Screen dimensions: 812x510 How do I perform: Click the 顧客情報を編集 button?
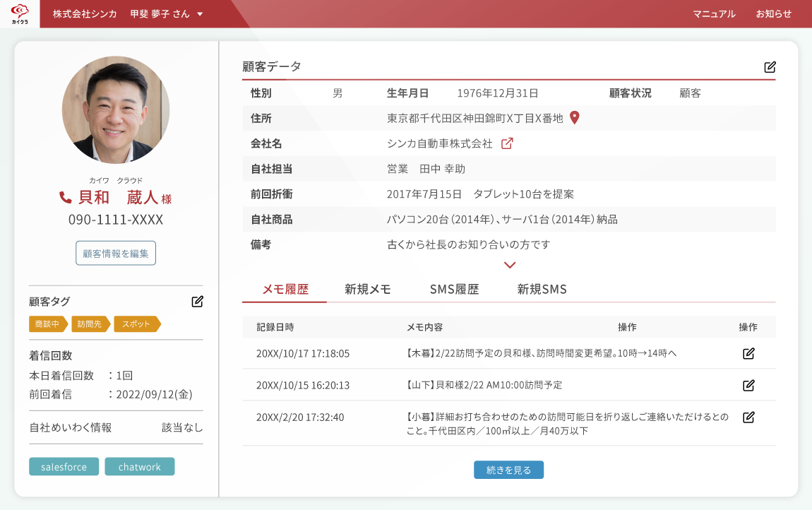coord(116,253)
